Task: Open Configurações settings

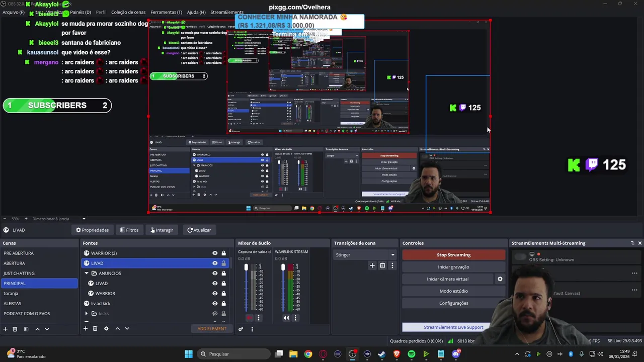Action: click(453, 303)
